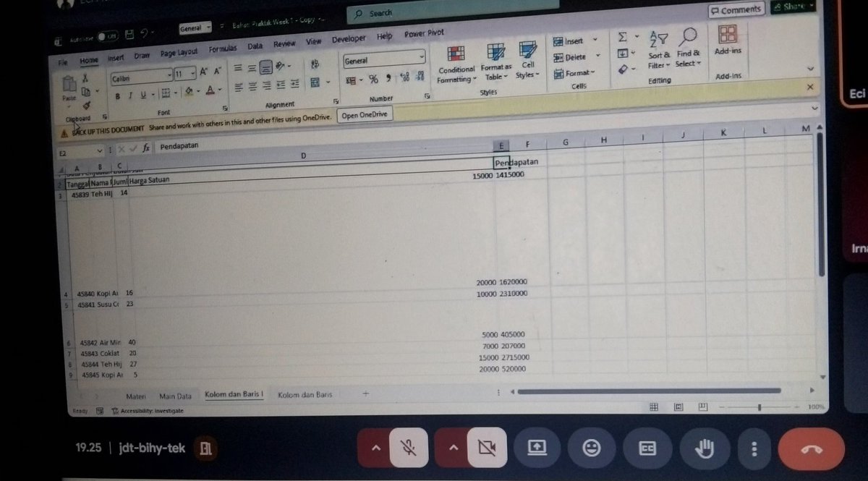Screen dimensions: 868x481
Task: Add a new sheet with plus button
Action: pos(365,393)
